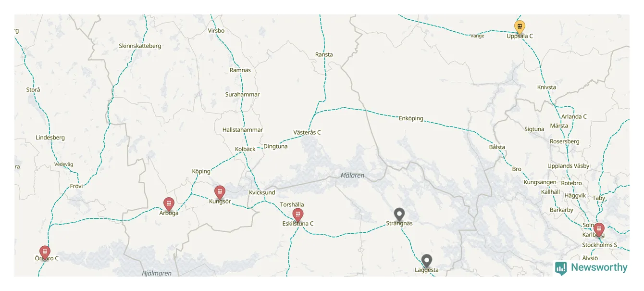Select the Skinnskatteberg place label

tap(140, 46)
